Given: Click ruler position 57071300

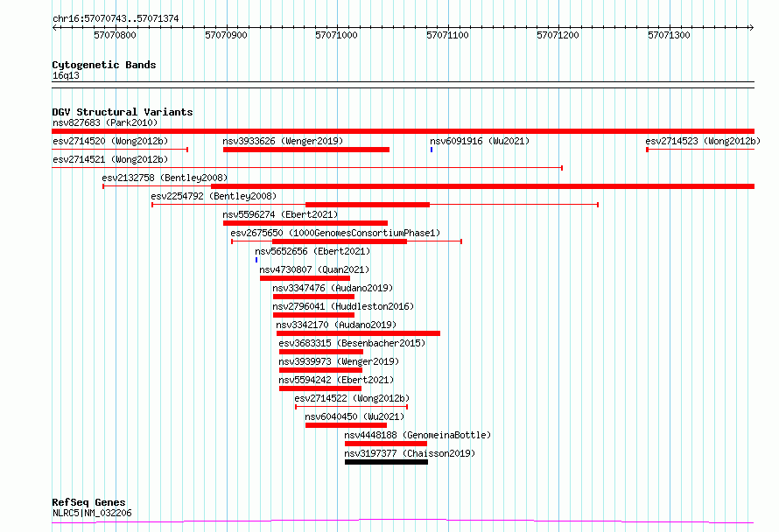Looking at the screenshot, I should click(x=669, y=35).
